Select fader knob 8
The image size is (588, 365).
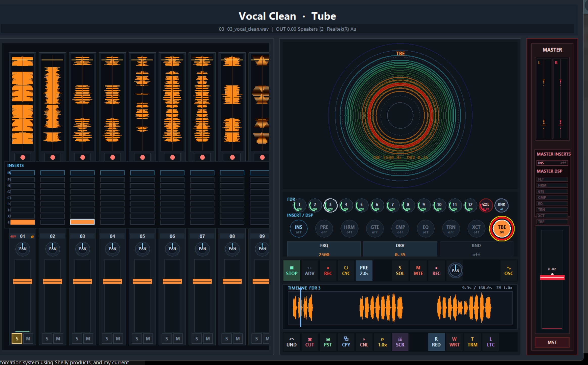(408, 205)
